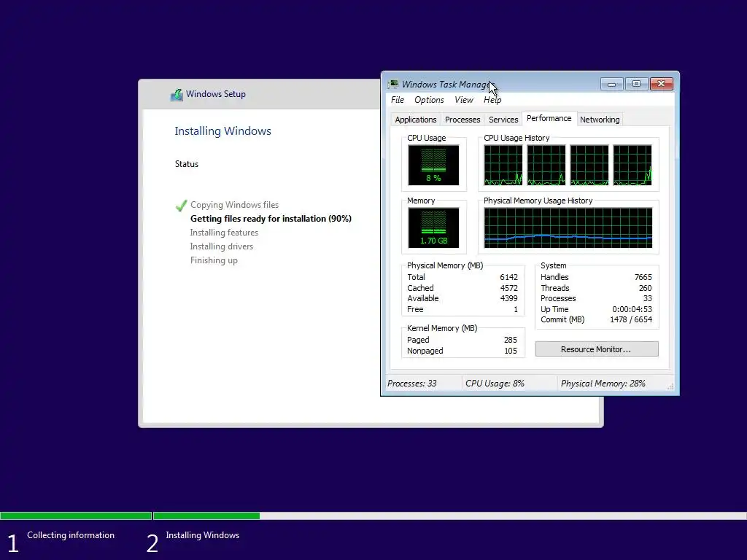This screenshot has height=560, width=747.
Task: Open Resource Monitor from Task Manager
Action: tap(597, 349)
